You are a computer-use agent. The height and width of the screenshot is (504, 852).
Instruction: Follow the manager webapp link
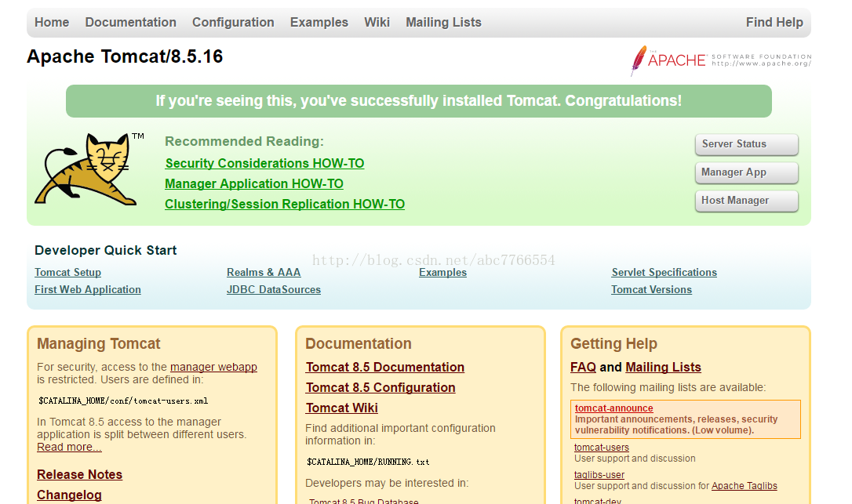click(x=213, y=367)
